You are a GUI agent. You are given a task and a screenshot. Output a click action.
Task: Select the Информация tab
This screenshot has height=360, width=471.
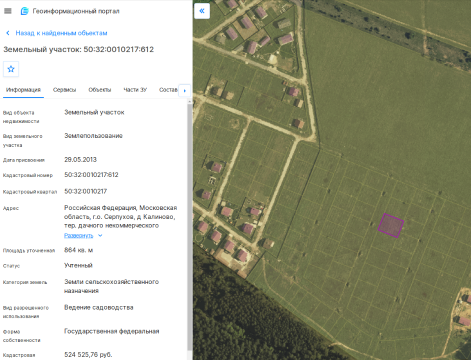(x=23, y=90)
